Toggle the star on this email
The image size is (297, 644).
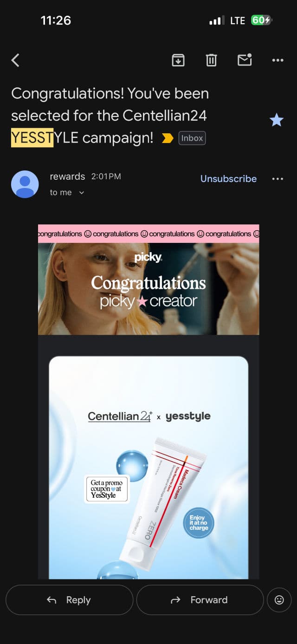[x=277, y=120]
